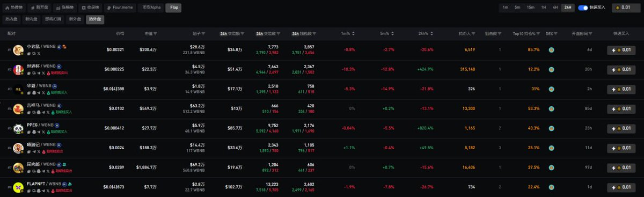
Task: Select the 即将打满 sub-tab
Action: 54,19
